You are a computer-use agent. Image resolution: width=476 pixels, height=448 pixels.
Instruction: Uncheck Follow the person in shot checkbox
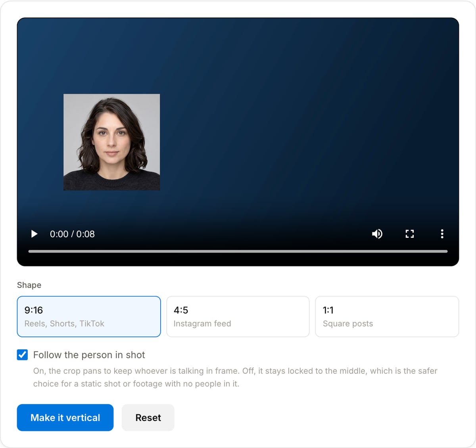(23, 355)
